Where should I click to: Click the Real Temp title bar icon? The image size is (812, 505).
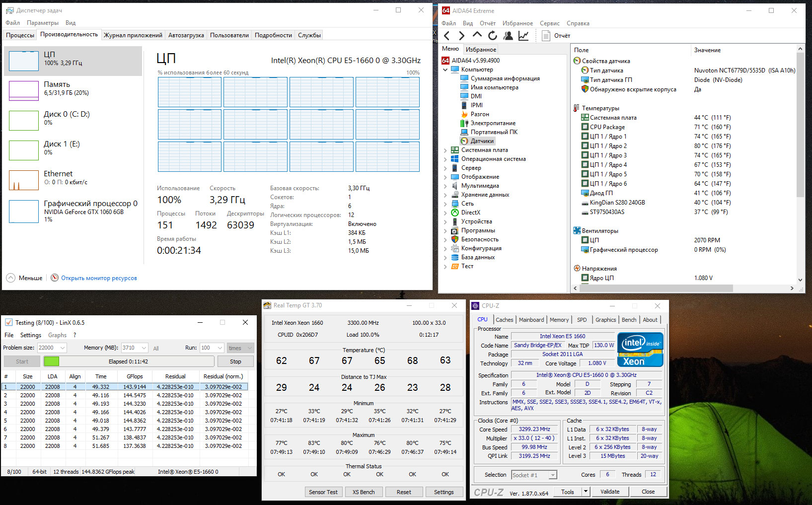pos(267,305)
